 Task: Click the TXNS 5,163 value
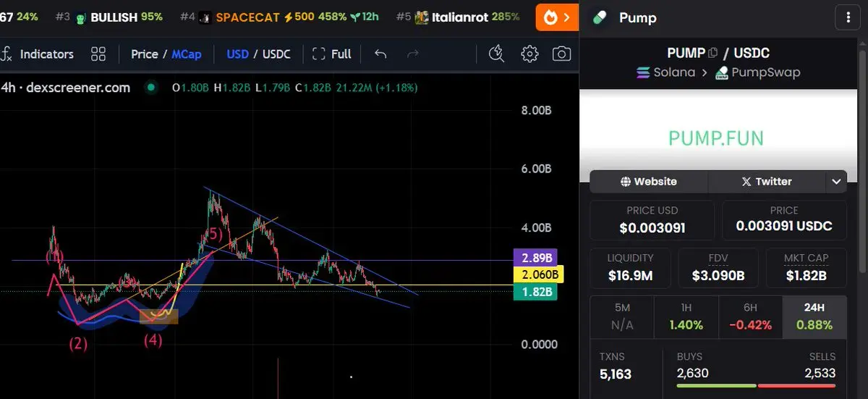616,374
